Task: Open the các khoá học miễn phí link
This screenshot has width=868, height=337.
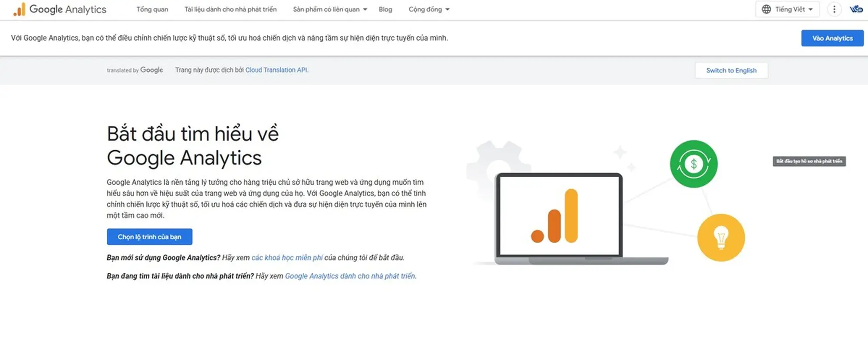Action: (287, 258)
